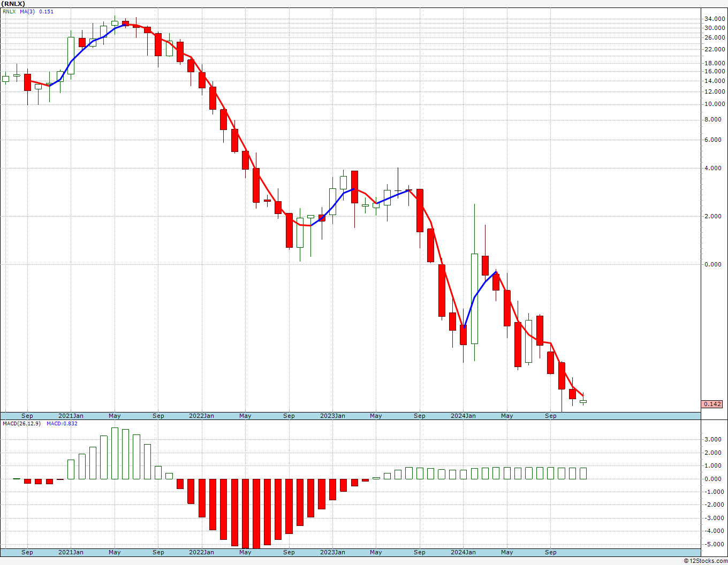This screenshot has width=728, height=565.
Task: Click the 0.142 last price tag
Action: [x=712, y=404]
